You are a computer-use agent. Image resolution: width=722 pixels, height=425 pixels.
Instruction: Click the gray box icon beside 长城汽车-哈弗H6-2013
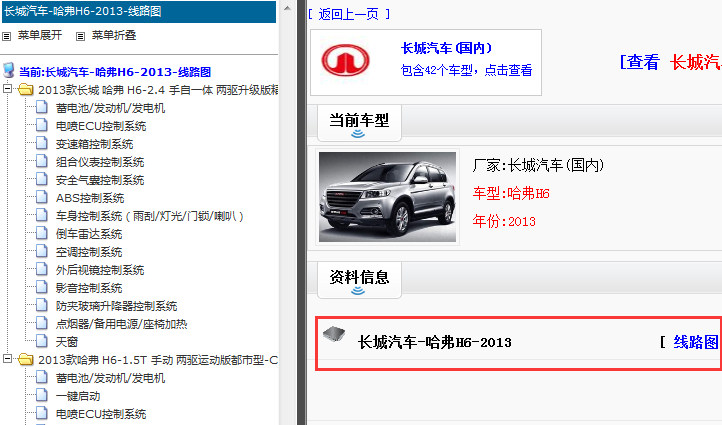pyautogui.click(x=334, y=333)
